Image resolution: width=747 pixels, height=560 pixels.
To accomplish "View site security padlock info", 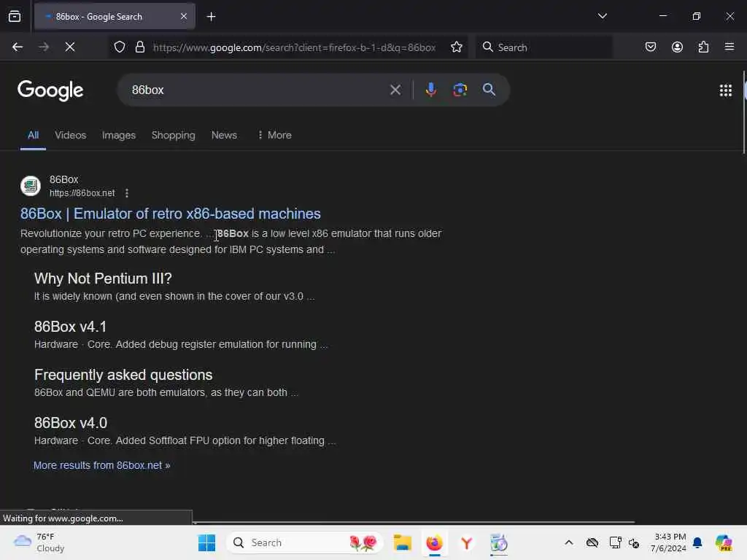I will point(139,47).
